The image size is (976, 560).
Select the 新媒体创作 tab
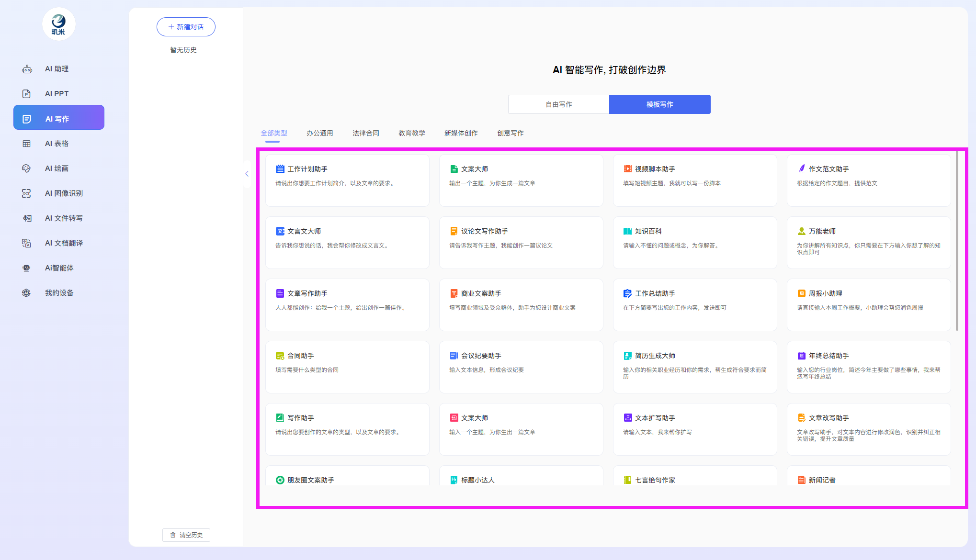[461, 133]
